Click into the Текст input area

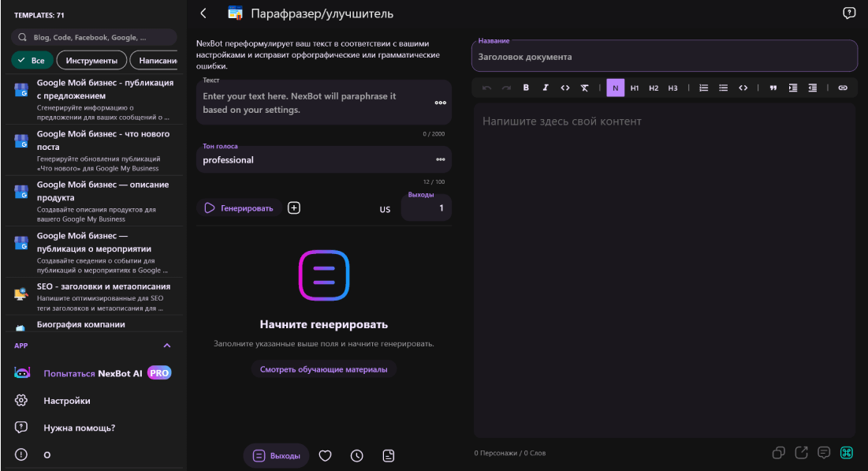(x=324, y=103)
